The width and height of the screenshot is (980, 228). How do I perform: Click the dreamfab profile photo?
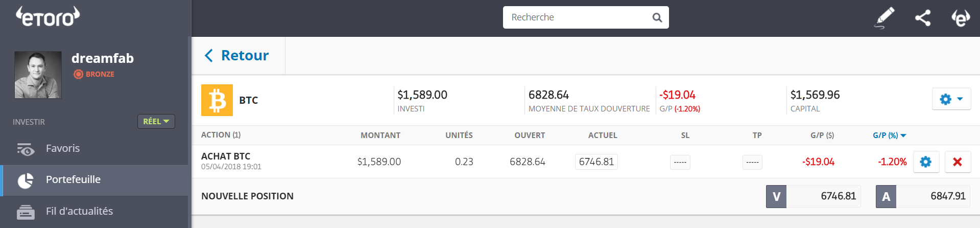(38, 75)
